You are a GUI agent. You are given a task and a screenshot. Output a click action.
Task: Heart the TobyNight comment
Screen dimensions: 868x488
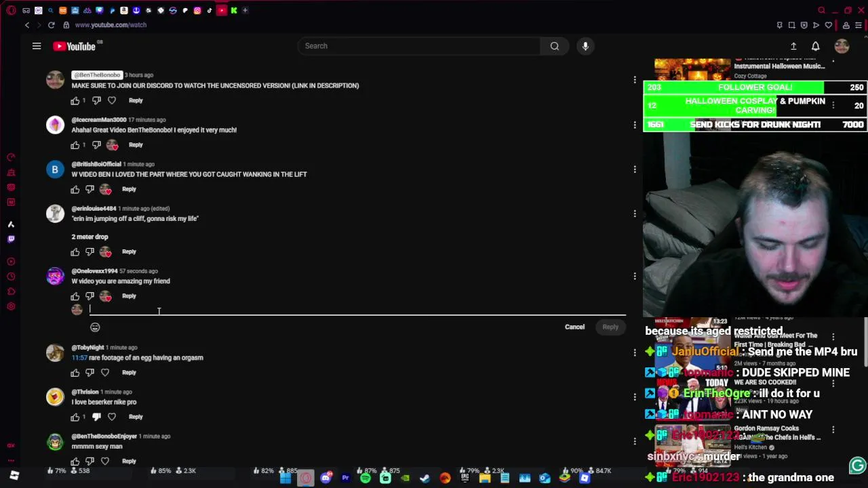click(105, 372)
